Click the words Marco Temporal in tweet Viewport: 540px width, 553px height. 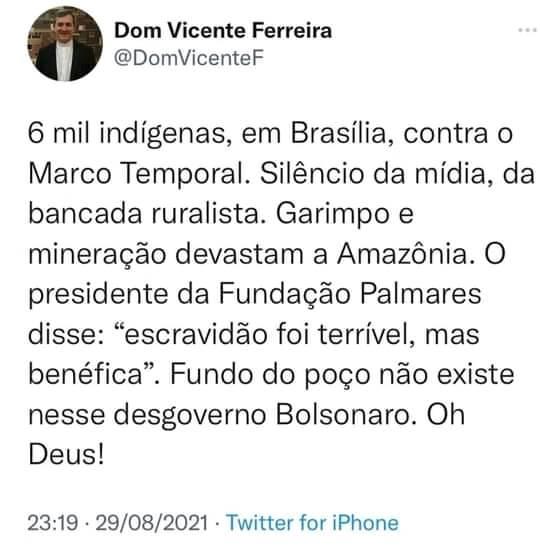coord(139,174)
